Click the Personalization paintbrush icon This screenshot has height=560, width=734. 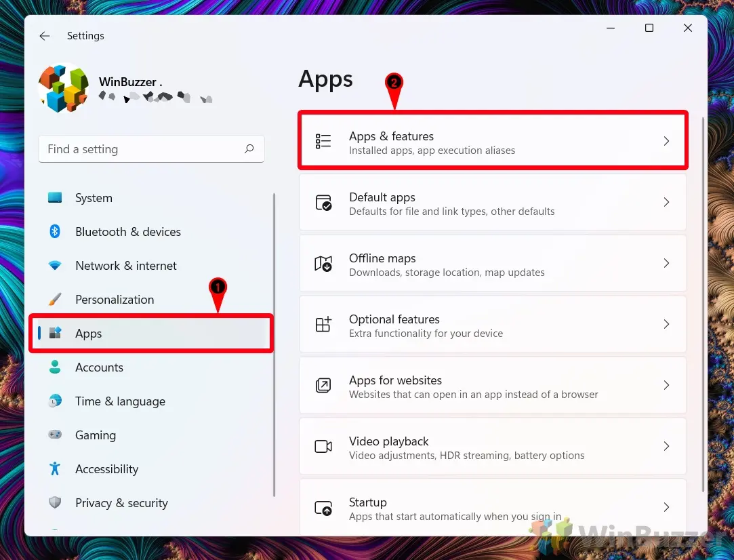55,299
